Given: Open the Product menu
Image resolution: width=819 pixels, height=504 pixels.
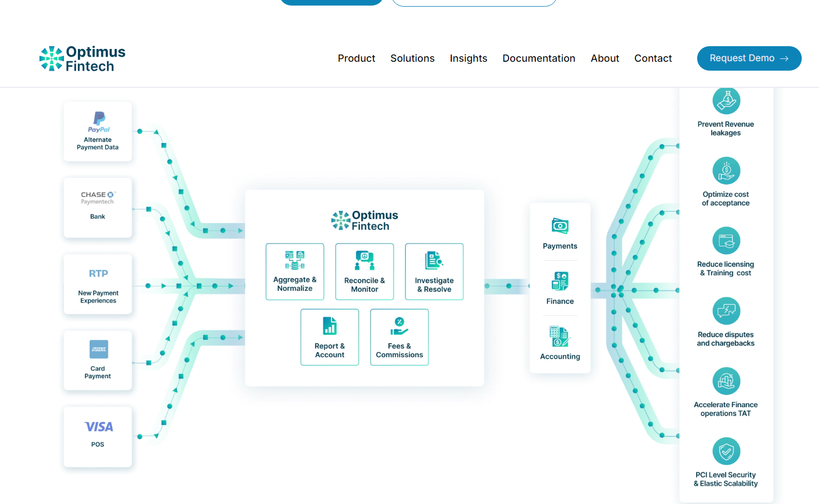Looking at the screenshot, I should pyautogui.click(x=357, y=58).
